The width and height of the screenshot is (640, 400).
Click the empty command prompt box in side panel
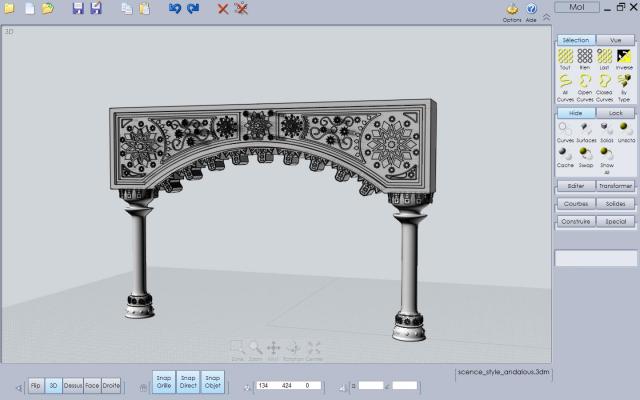pyautogui.click(x=596, y=258)
